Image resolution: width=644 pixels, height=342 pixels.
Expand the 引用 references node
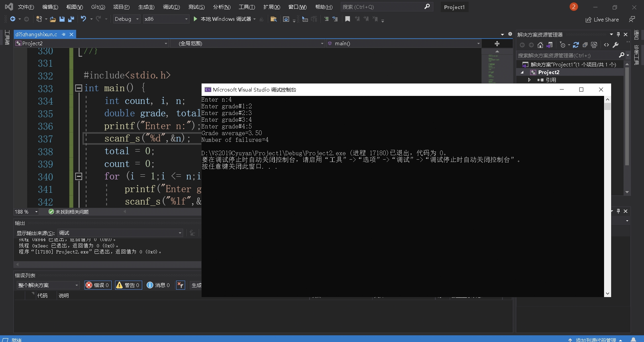pos(529,80)
